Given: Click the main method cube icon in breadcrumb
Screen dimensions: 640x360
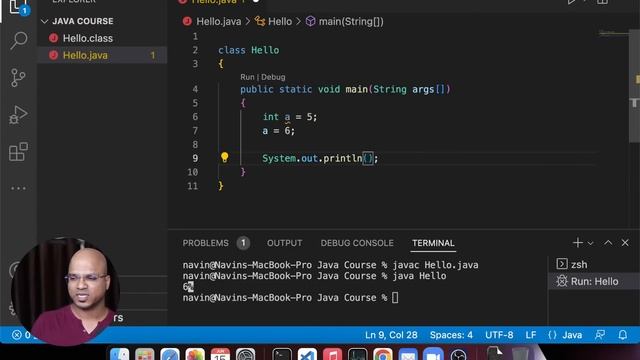Looking at the screenshot, I should click(x=311, y=21).
